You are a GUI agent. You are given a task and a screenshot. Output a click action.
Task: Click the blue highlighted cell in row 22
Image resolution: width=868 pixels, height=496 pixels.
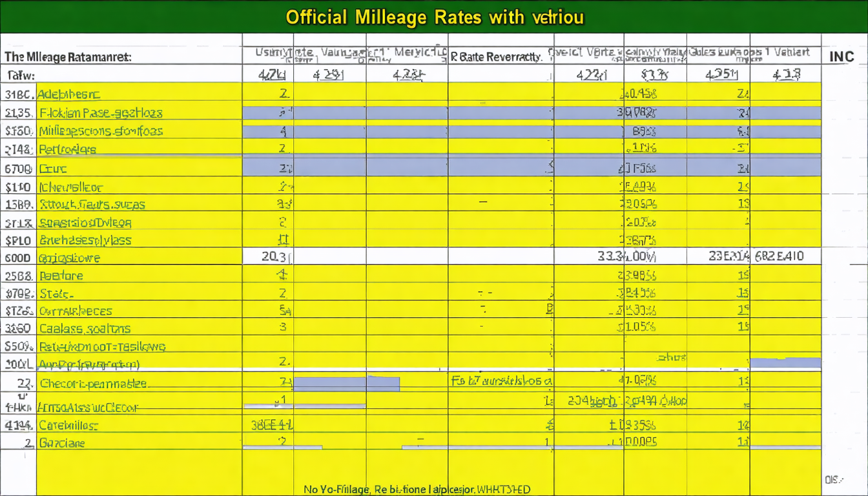pyautogui.click(x=347, y=384)
